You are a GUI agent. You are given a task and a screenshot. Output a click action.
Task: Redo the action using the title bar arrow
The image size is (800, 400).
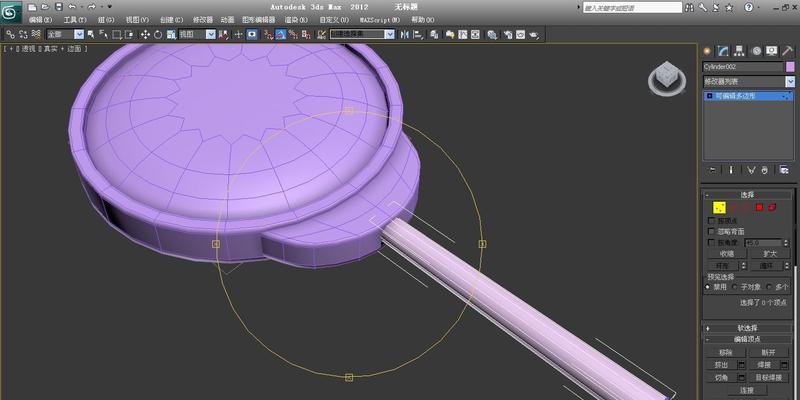pos(91,7)
